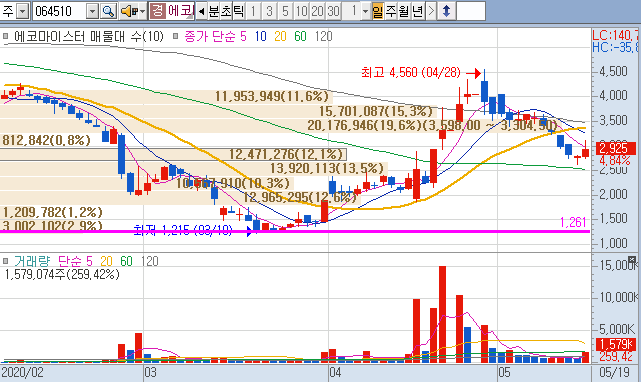This screenshot has width=641, height=382.
Task: Select the 10 interval button
Action: [301, 11]
